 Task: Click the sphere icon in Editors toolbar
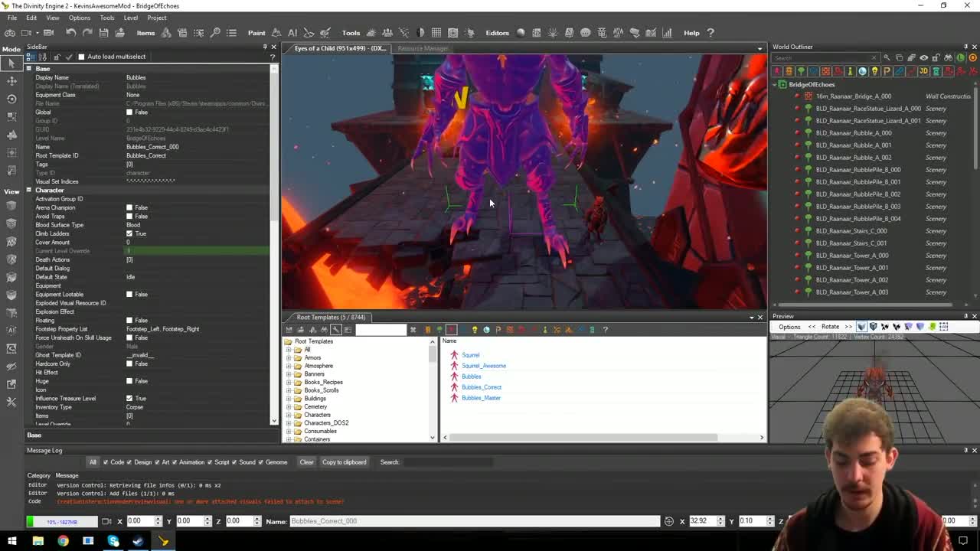tap(521, 32)
